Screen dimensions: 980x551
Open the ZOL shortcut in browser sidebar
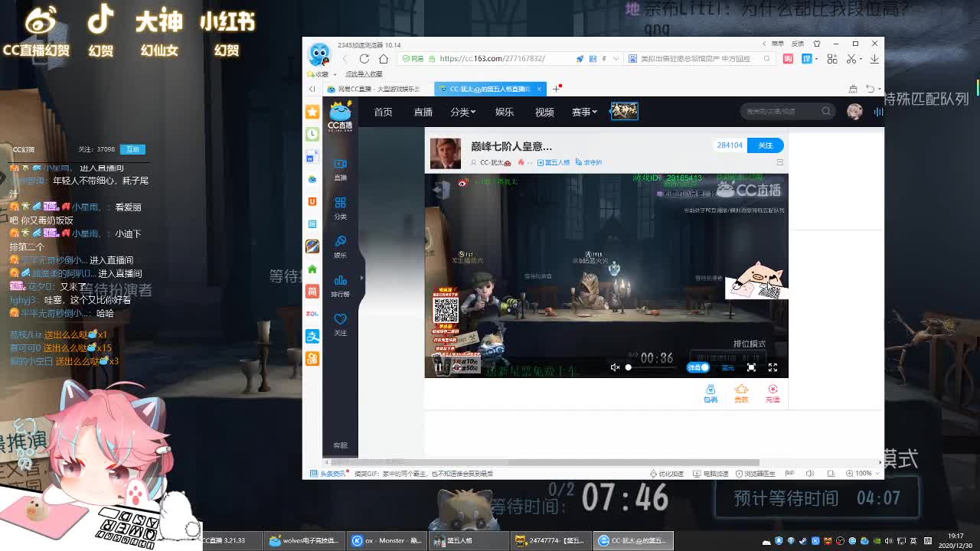312,314
